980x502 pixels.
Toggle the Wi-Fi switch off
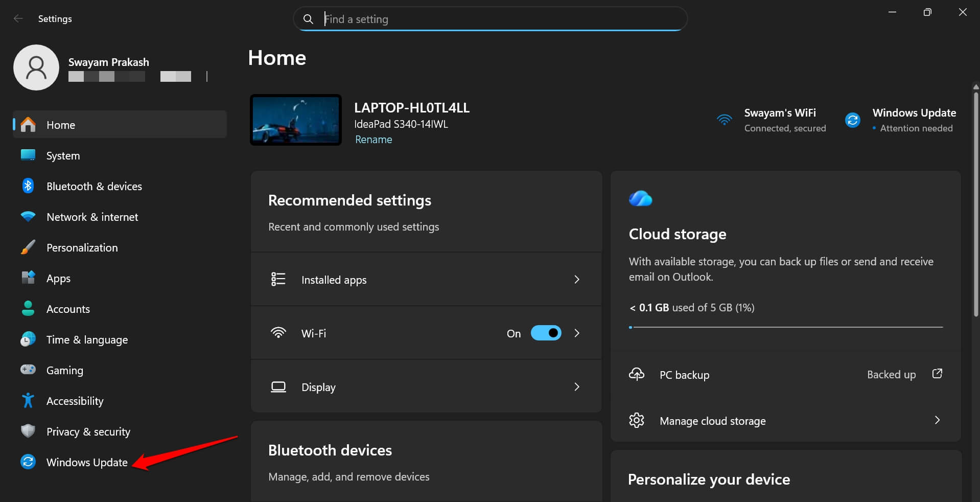click(x=546, y=333)
